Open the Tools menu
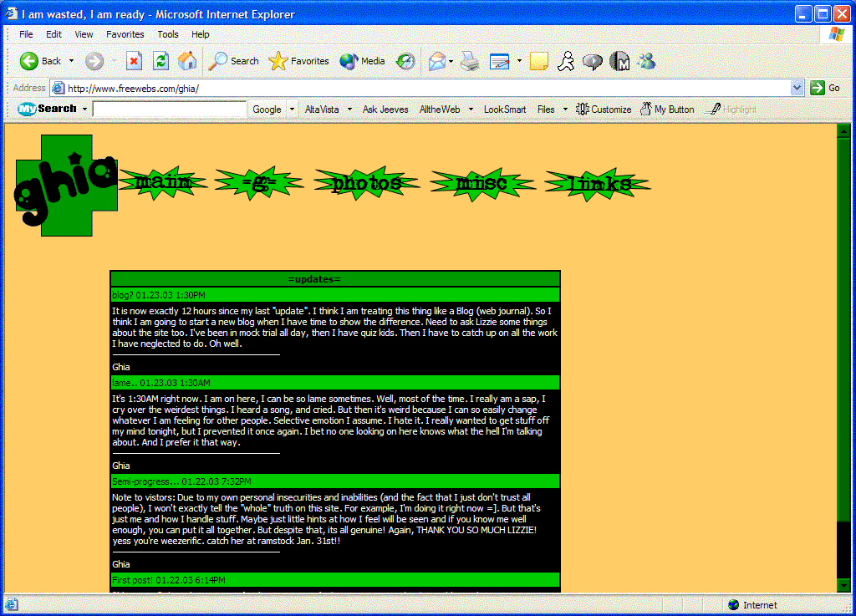The width and height of the screenshot is (856, 616). [x=167, y=33]
